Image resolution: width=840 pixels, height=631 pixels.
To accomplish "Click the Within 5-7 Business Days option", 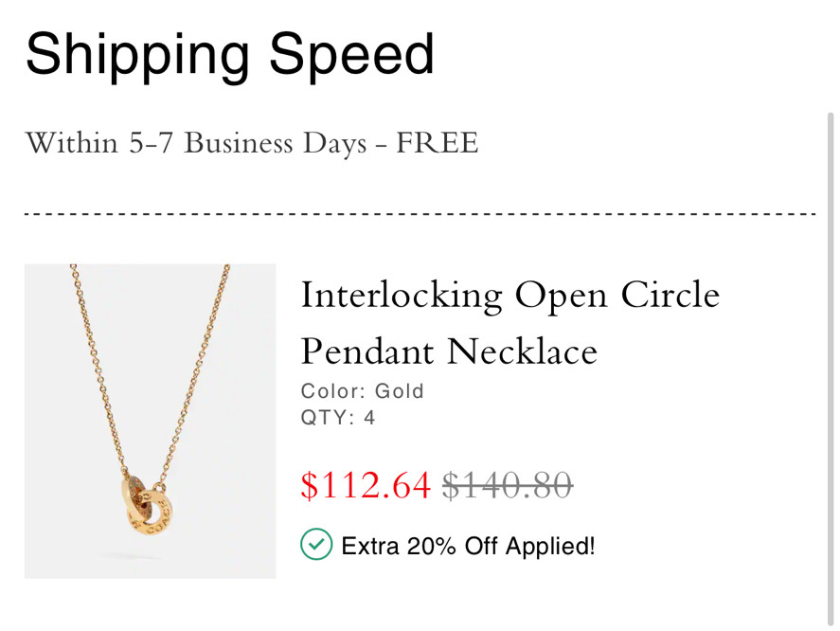I will (x=252, y=144).
